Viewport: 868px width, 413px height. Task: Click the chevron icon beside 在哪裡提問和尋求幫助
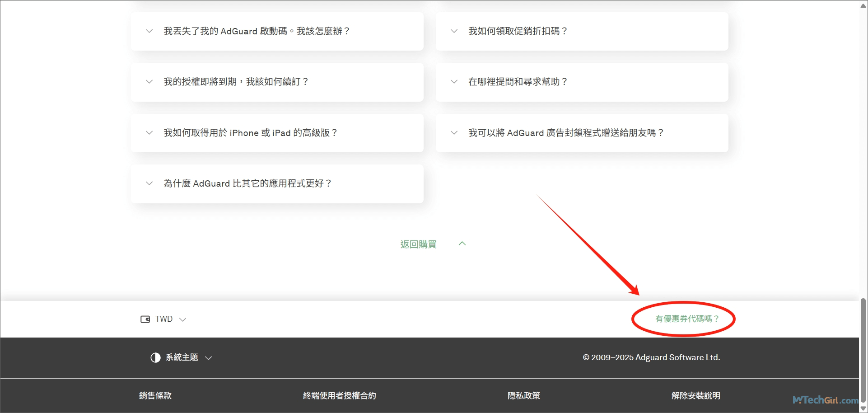pyautogui.click(x=454, y=82)
